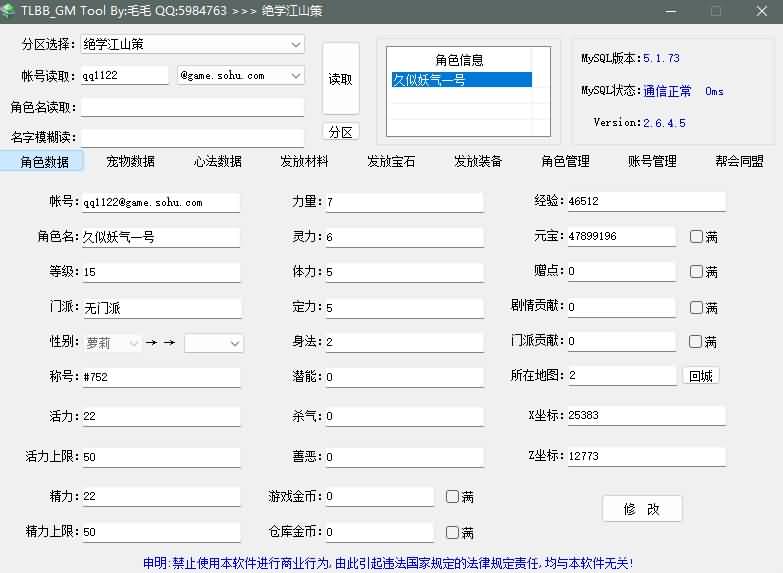Image resolution: width=783 pixels, height=573 pixels.
Task: Click the 定力 input field
Action: coord(404,307)
